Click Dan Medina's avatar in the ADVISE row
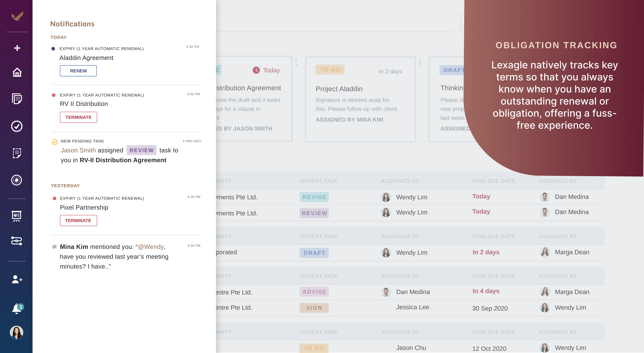Image resolution: width=644 pixels, height=353 pixels. (386, 292)
